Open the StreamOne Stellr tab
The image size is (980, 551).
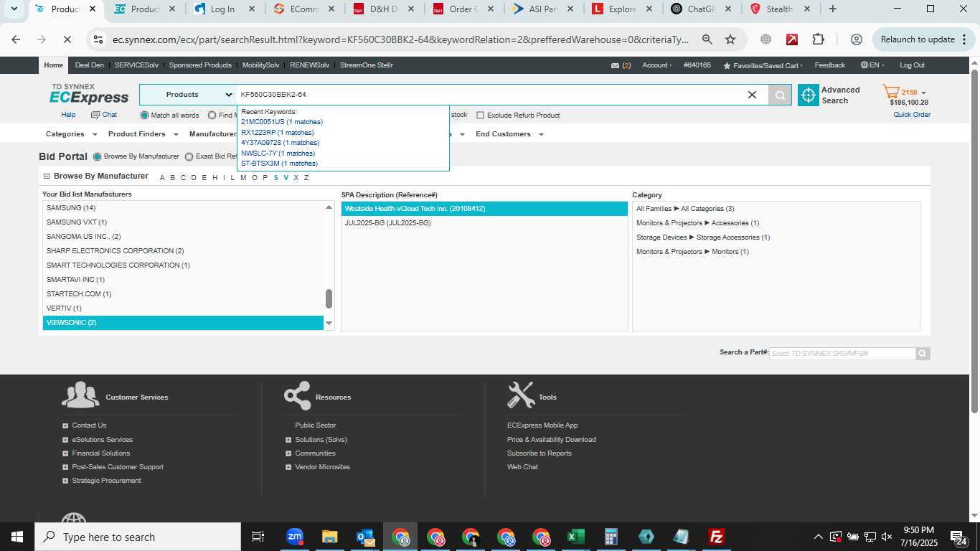tap(366, 65)
